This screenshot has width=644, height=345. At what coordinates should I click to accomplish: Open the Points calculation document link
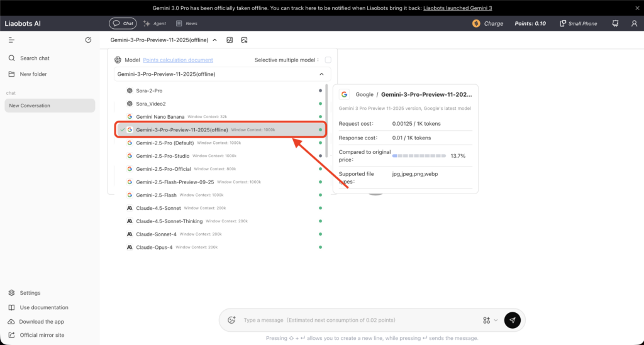pos(178,60)
